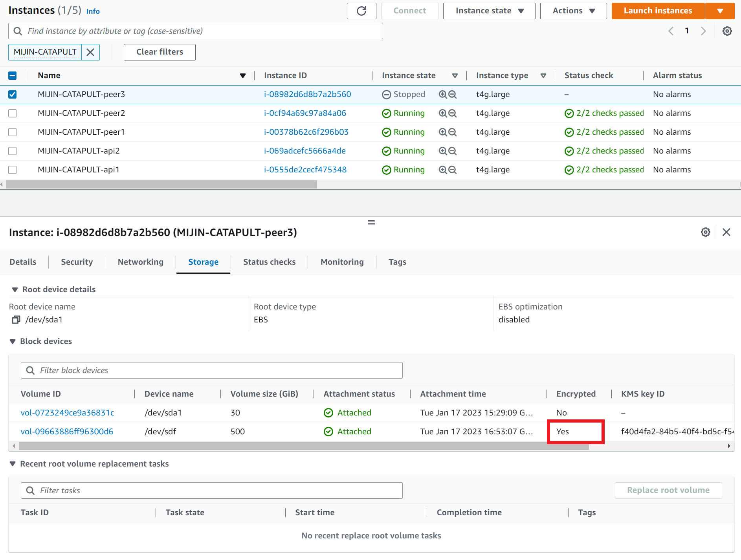Collapse Root device details section
The width and height of the screenshot is (741, 560).
click(x=15, y=289)
